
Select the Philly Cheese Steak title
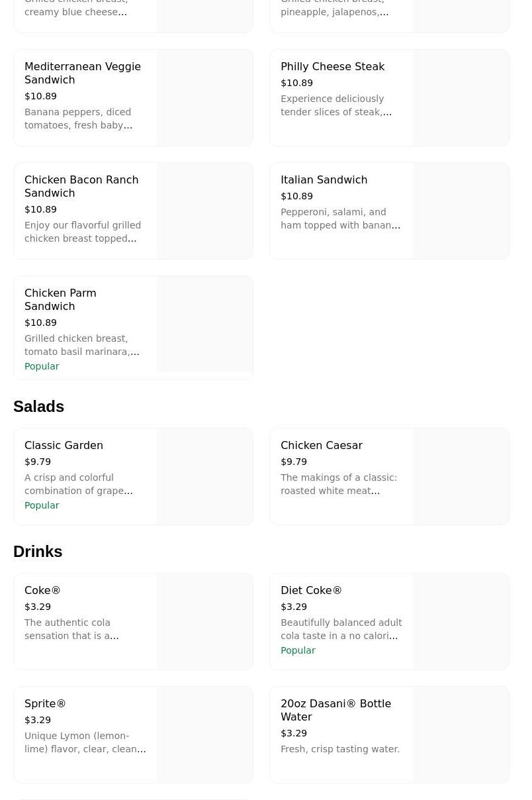pos(332,66)
